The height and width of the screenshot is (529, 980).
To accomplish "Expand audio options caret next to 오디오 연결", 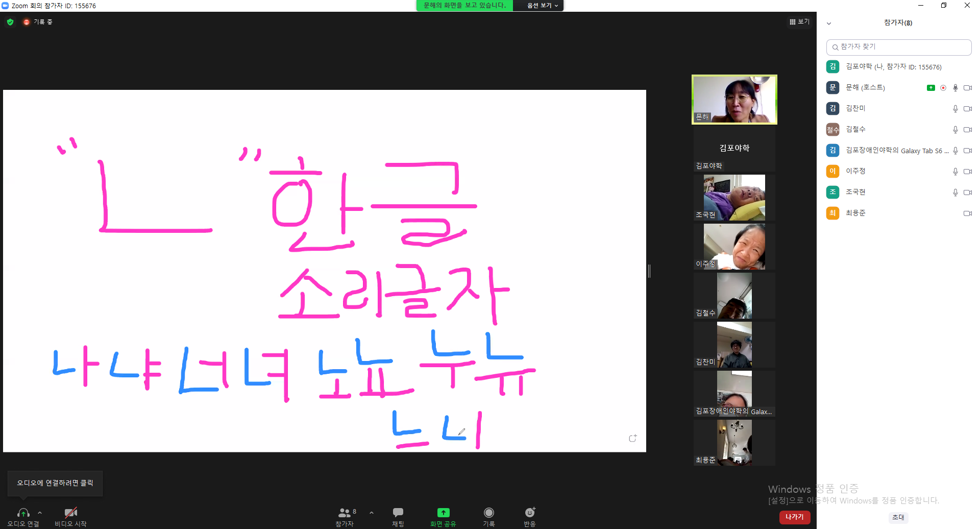I will pos(40,513).
